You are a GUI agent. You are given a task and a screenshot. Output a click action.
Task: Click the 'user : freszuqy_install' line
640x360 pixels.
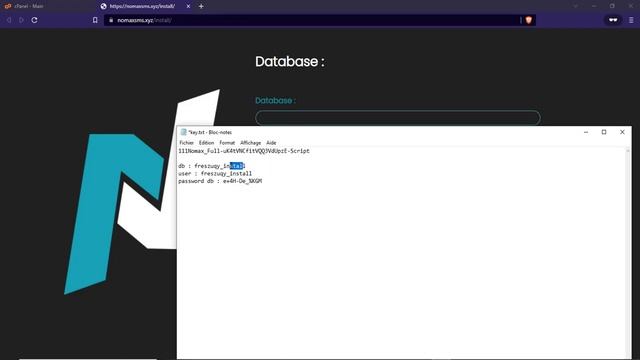[x=215, y=173]
